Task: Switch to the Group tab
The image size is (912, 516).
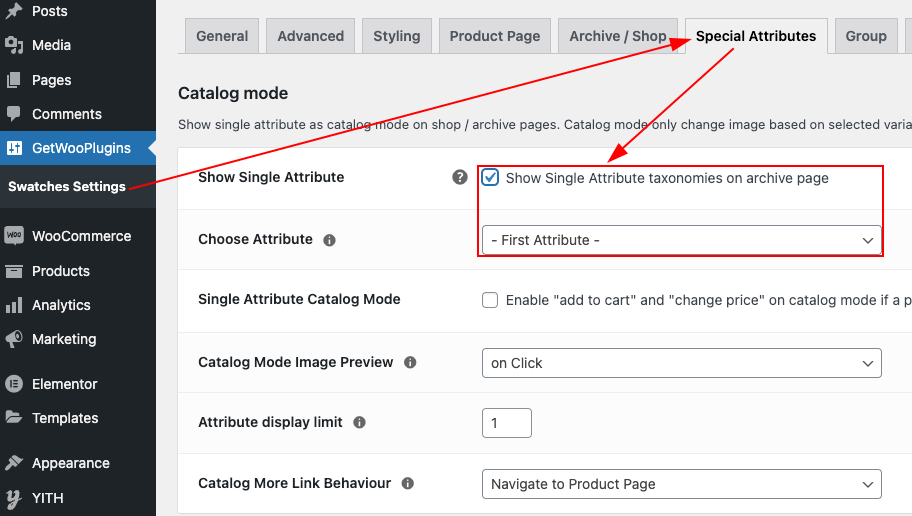Action: (866, 36)
